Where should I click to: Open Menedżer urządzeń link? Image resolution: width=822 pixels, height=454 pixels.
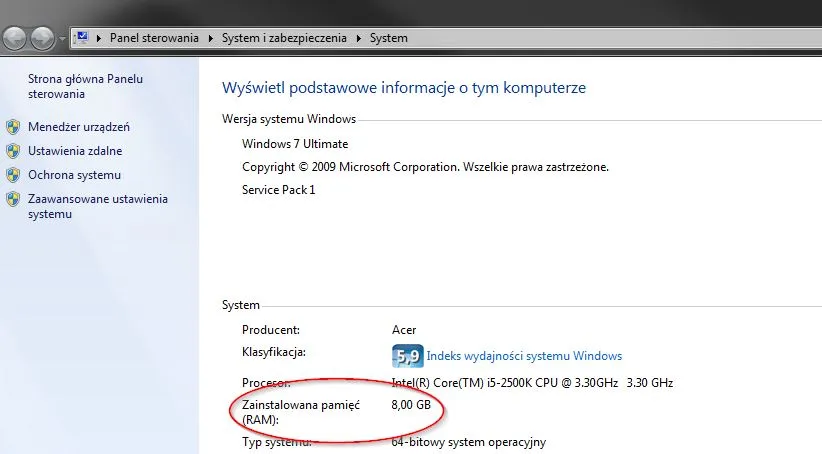coord(79,127)
